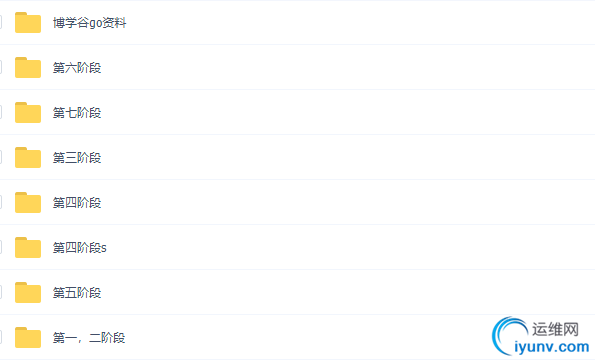Click the iyunv.com watermark text
The width and height of the screenshot is (595, 363).
tap(552, 347)
